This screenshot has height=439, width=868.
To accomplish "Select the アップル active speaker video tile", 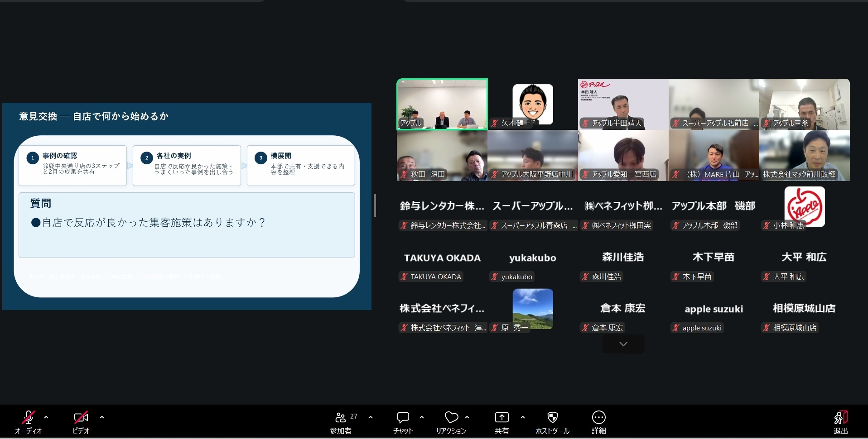I will pyautogui.click(x=442, y=105).
